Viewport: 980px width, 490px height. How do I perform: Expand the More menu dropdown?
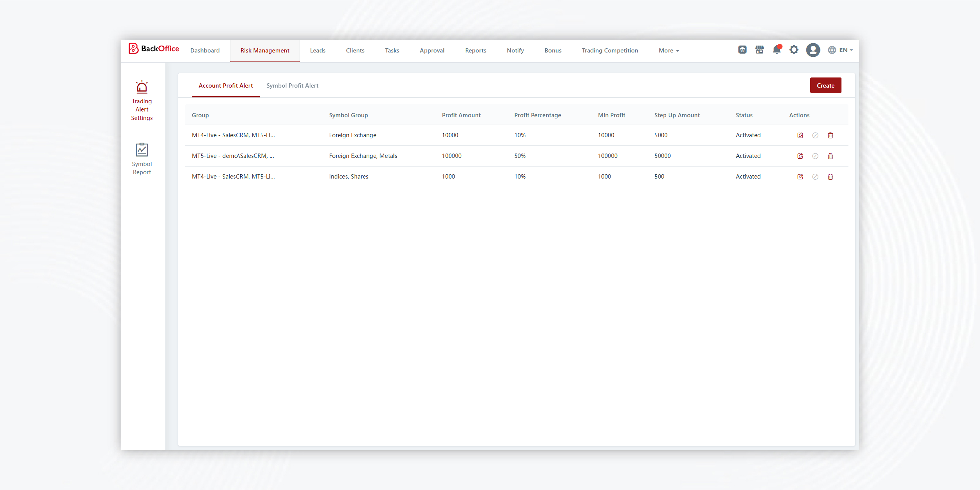click(669, 51)
